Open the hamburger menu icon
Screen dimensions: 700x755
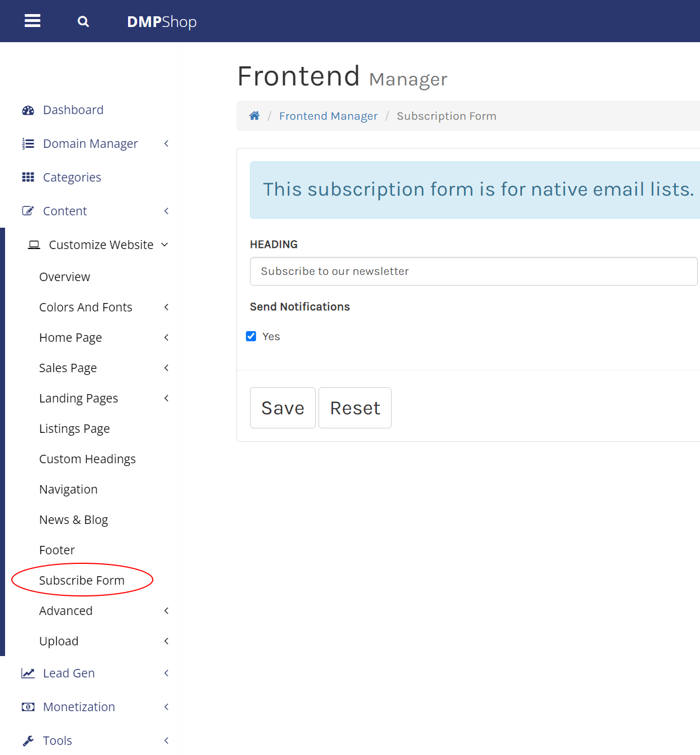pos(33,21)
